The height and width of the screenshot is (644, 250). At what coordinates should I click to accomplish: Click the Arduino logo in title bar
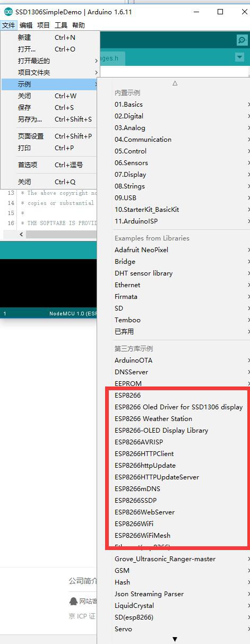click(x=8, y=12)
